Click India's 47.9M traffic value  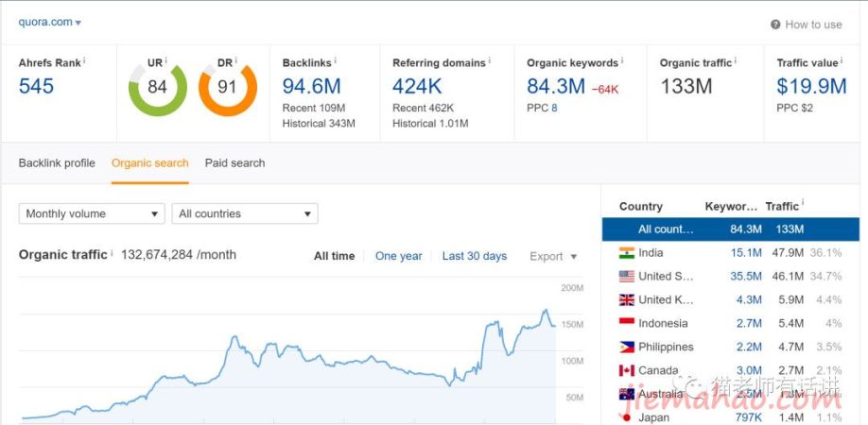(788, 253)
